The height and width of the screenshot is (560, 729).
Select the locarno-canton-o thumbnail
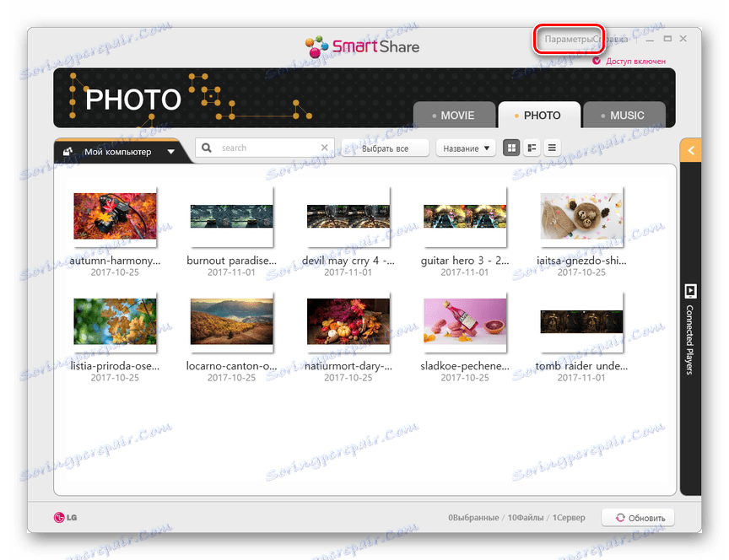(231, 322)
